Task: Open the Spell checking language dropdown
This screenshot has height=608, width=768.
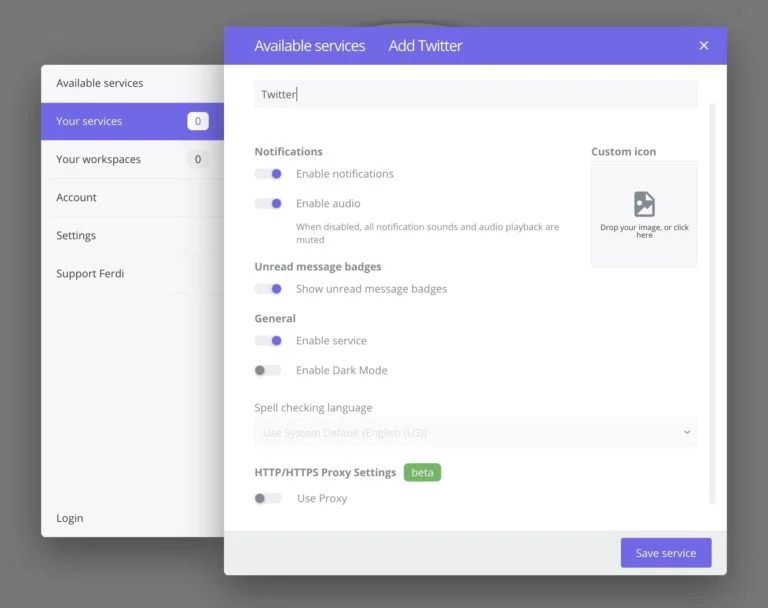Action: [x=476, y=433]
